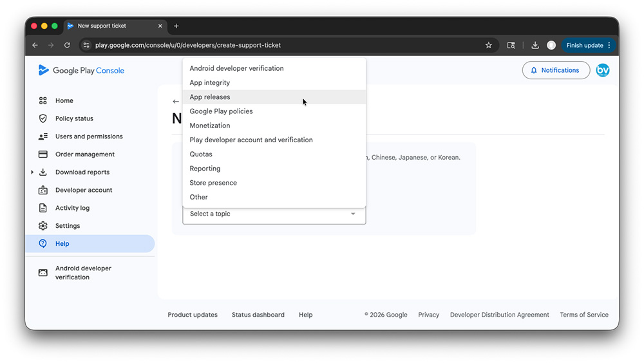Open the site information icon in address bar

point(86,45)
